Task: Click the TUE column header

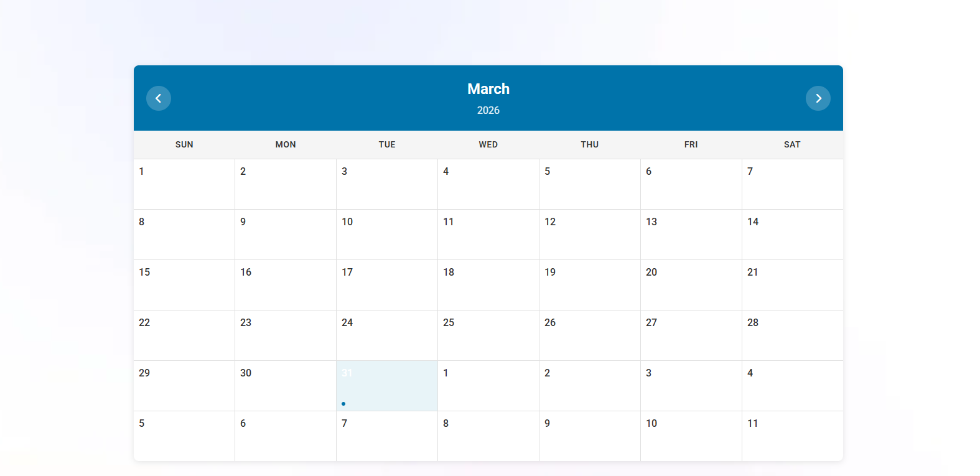Action: [387, 144]
